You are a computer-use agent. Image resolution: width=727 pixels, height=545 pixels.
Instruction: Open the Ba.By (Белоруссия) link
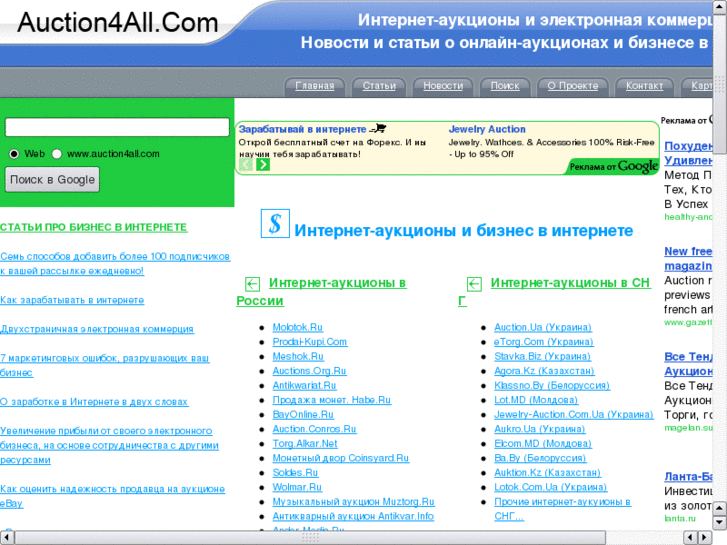(540, 458)
